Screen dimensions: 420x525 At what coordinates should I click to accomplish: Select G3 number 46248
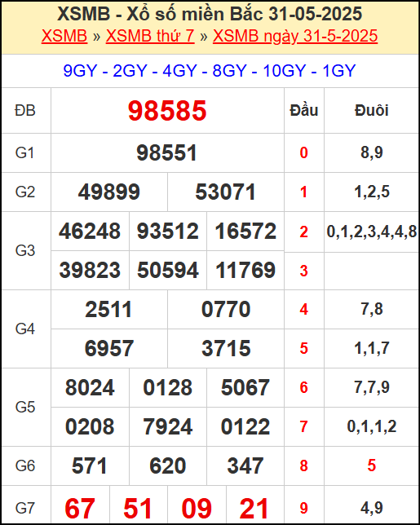pos(90,232)
